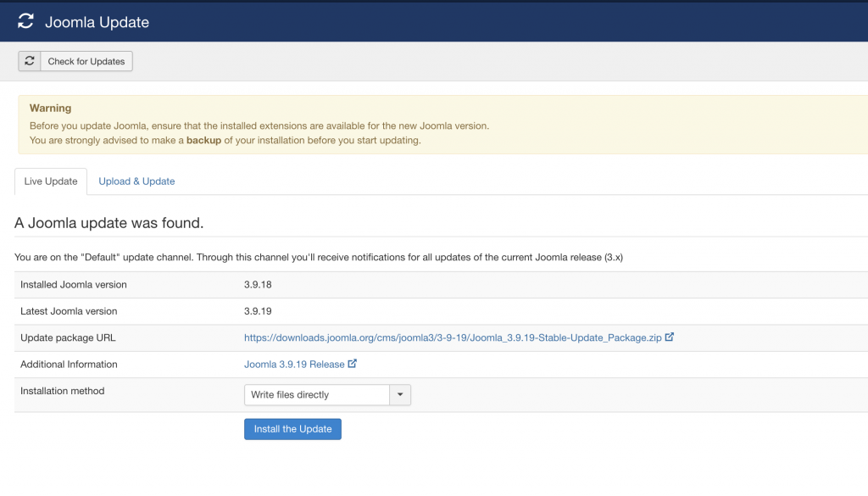Open the Upload & Update tab

click(x=136, y=181)
